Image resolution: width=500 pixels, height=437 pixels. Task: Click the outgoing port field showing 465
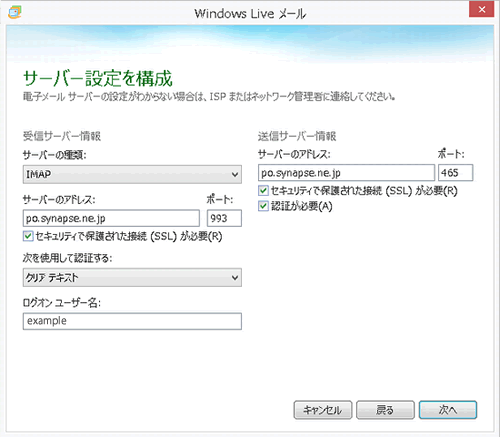pyautogui.click(x=455, y=173)
